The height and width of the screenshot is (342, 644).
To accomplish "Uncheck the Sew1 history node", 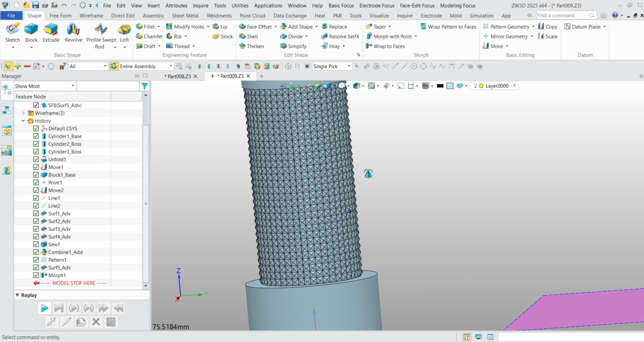I will 36,244.
